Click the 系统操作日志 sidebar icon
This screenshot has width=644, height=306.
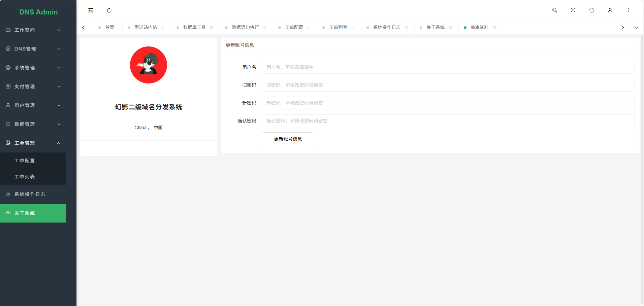point(8,194)
